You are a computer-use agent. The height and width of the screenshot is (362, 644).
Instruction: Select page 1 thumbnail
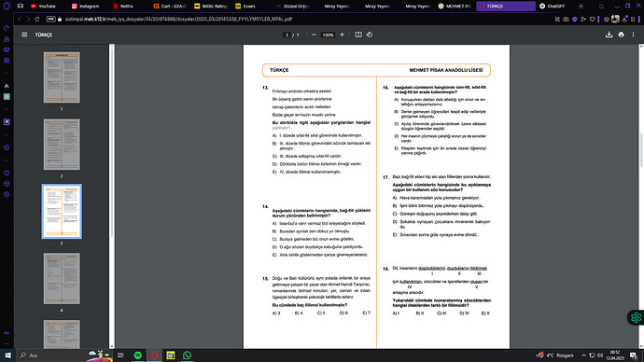(x=62, y=77)
